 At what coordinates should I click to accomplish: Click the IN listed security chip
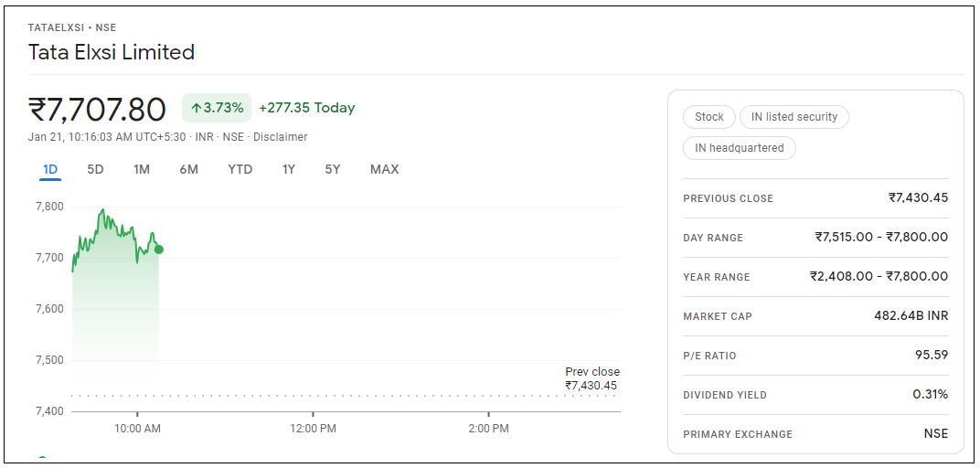click(794, 117)
